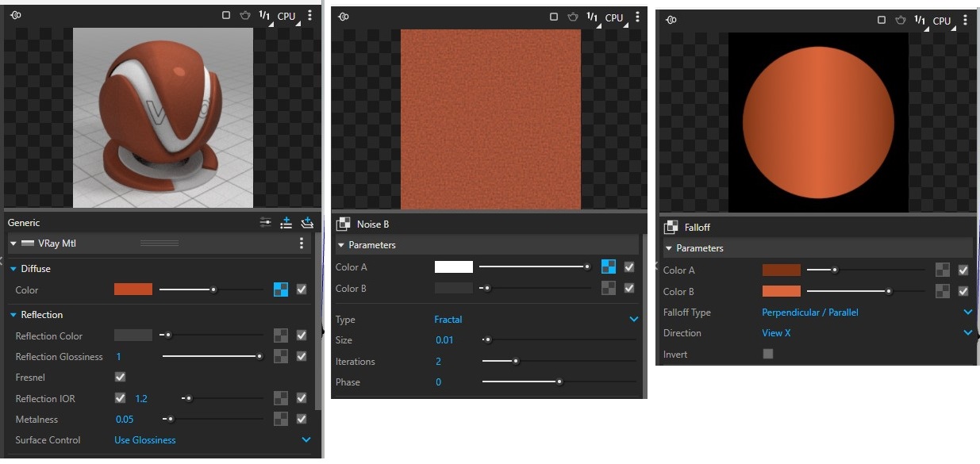Collapse the Reflection section
The image size is (980, 464).
click(x=13, y=315)
